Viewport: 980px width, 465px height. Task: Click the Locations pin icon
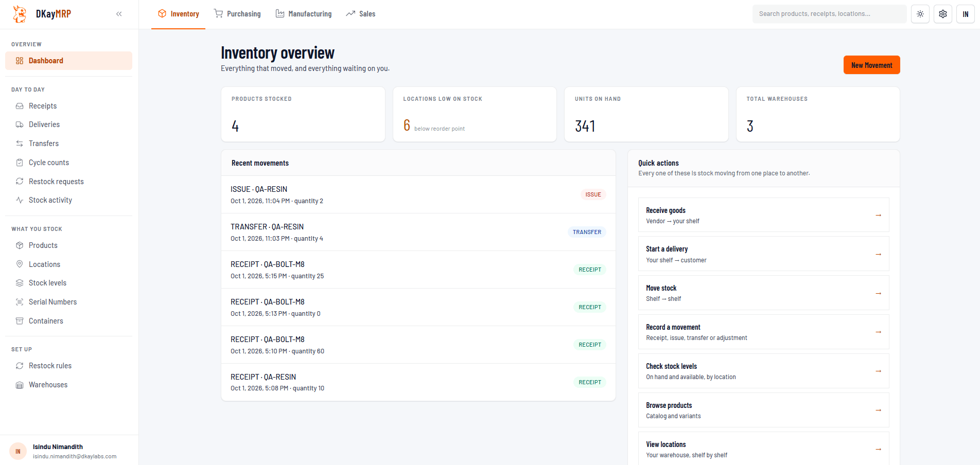(20, 264)
